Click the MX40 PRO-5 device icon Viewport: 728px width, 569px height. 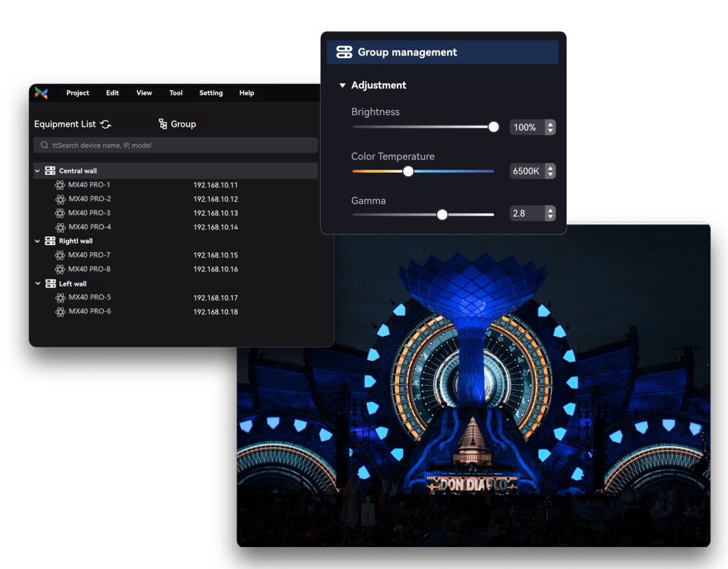tap(60, 298)
